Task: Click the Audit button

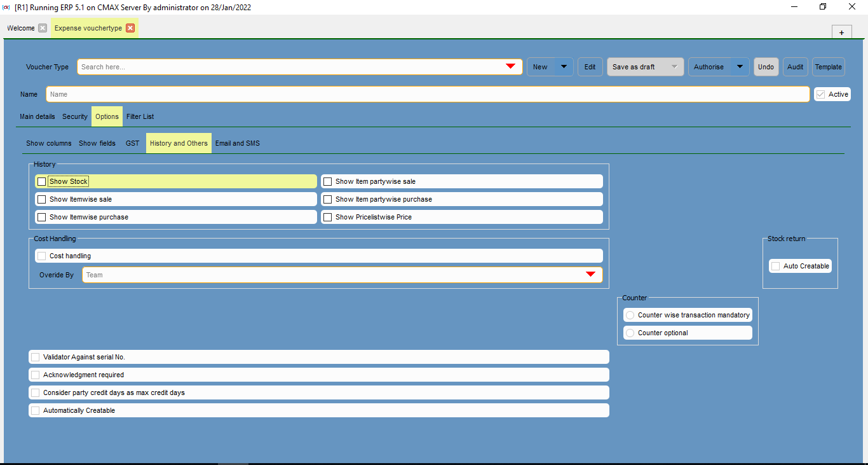Action: click(796, 67)
